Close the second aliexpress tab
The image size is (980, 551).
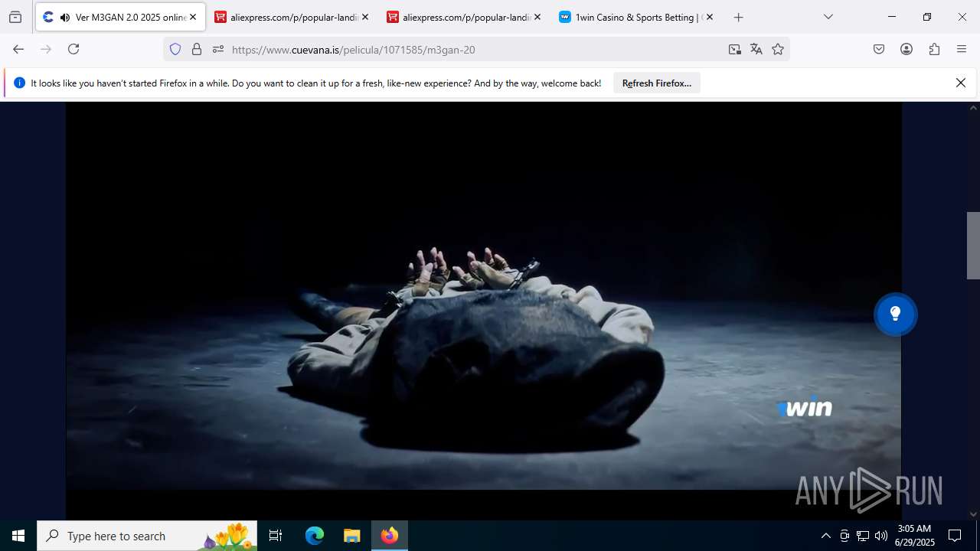(x=537, y=17)
